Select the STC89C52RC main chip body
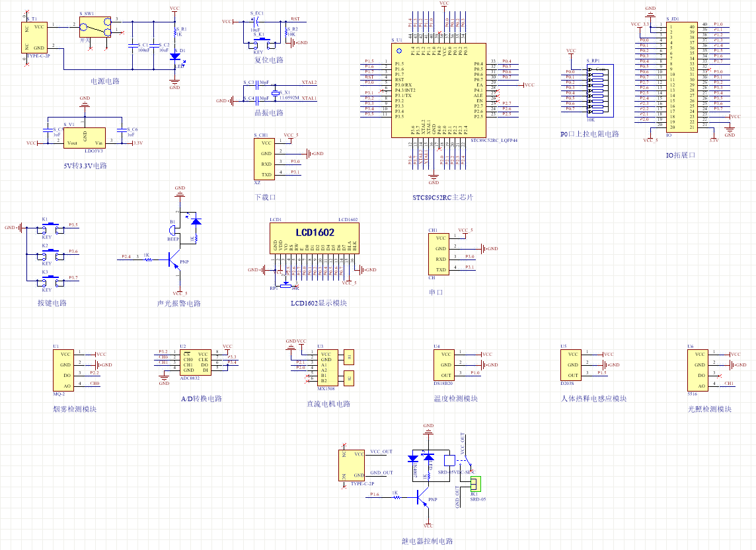Viewport: 756px width, 550px height. 437,90
